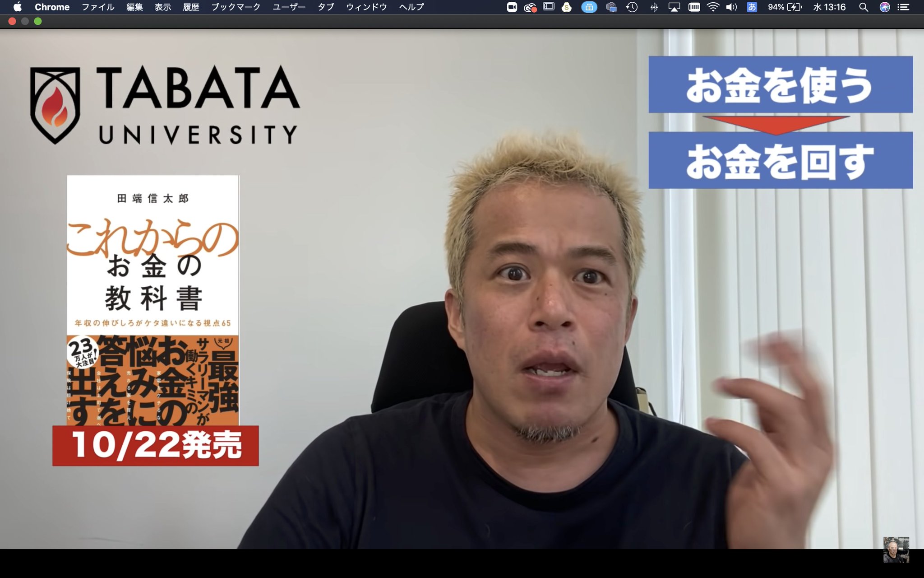Open the Apple menu

[17, 7]
